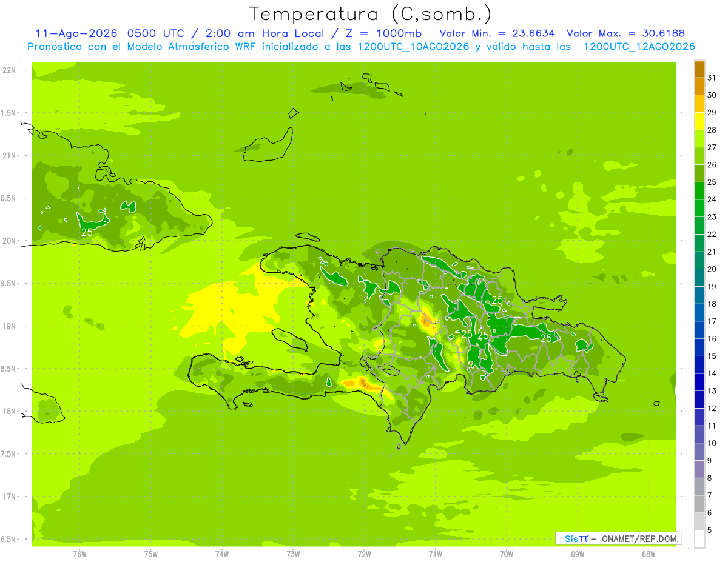Click the "28" value on the color scale
This screenshot has width=728, height=562.
712,130
